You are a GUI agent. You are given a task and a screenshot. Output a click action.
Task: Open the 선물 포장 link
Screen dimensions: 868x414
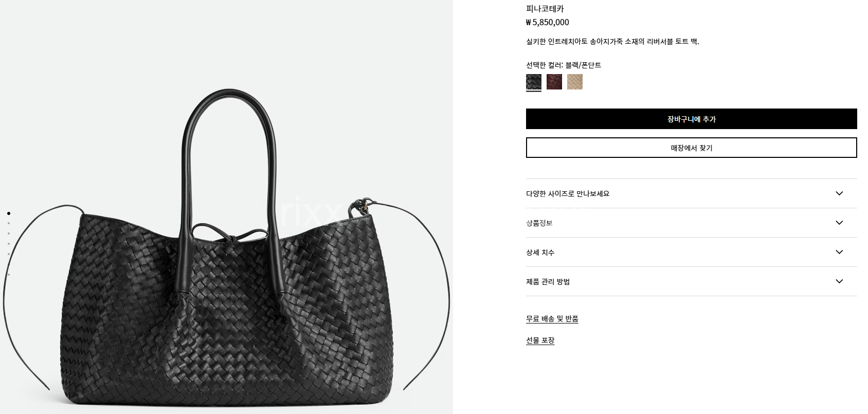coord(540,340)
